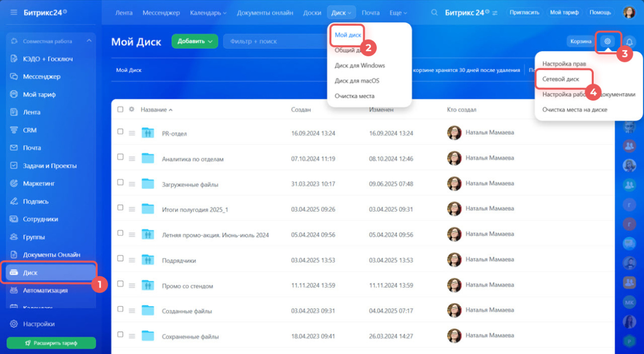Open the Диск dropdown in top menu
Viewport: 644px width, 354px height.
[x=342, y=13]
